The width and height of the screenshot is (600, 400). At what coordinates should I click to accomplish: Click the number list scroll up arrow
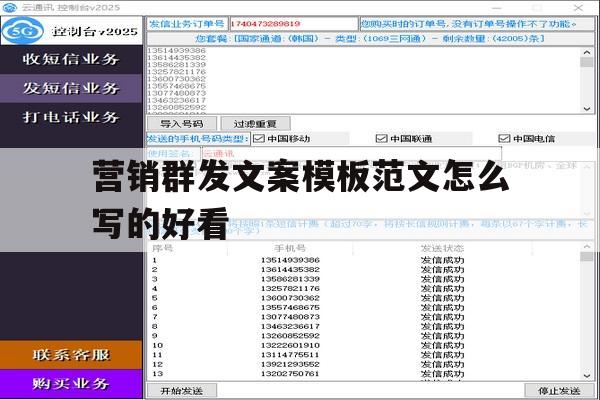(587, 52)
